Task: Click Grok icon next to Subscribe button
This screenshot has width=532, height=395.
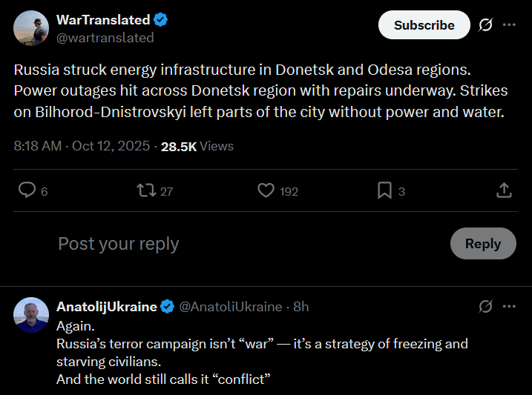Action: pyautogui.click(x=485, y=24)
